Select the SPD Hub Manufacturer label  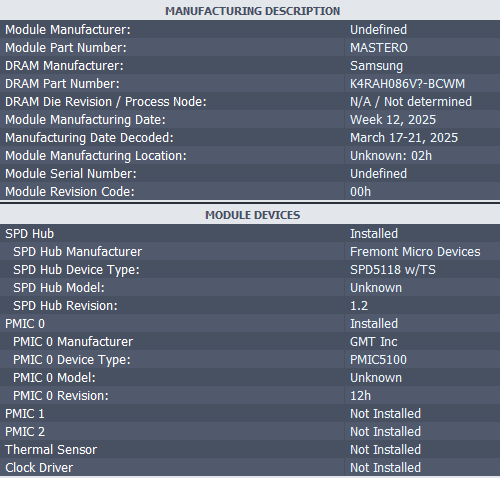click(78, 252)
